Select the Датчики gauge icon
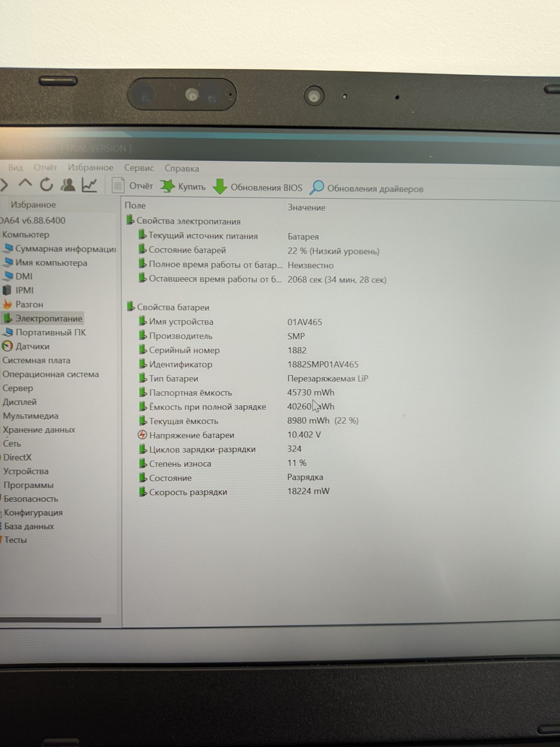This screenshot has height=747, width=560. 7,346
